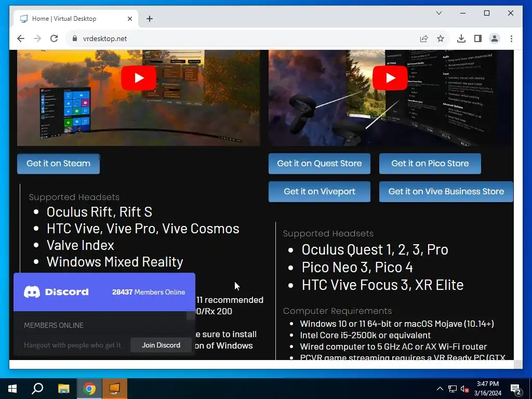
Task: Click Windows 10 or 11 64-bit line
Action: tap(397, 324)
